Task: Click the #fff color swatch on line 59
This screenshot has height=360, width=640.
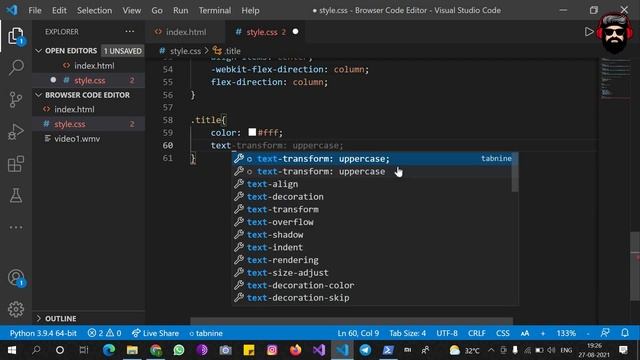Action: 252,132
